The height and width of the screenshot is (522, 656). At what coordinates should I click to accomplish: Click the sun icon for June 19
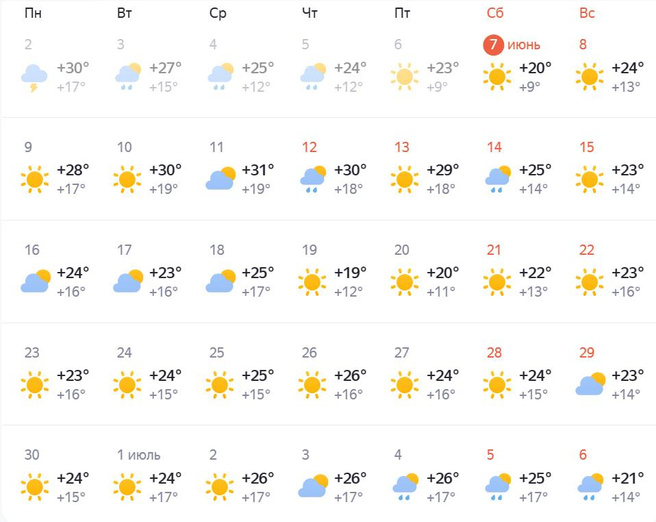point(312,282)
